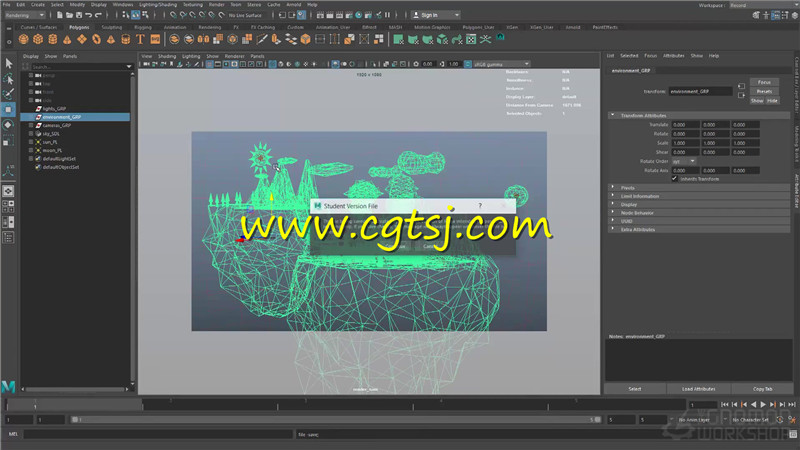Switch to the Rigging shelf tab
Screen dimensions: 800x450
(x=143, y=27)
